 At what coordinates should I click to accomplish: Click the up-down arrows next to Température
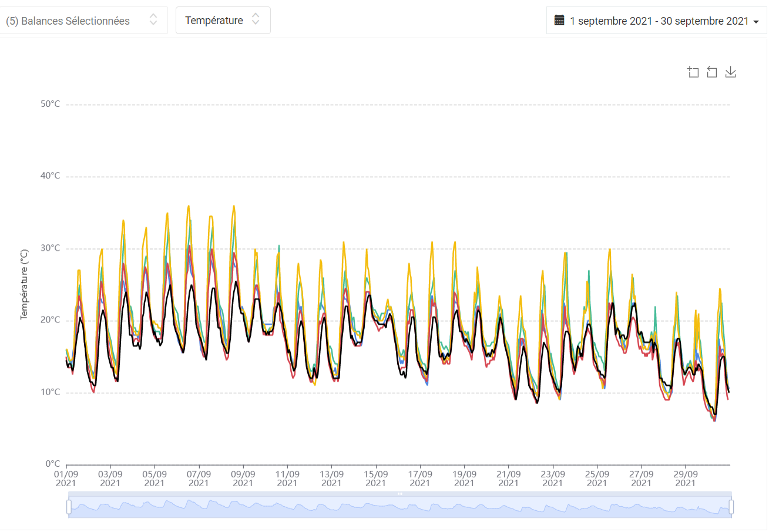click(256, 19)
